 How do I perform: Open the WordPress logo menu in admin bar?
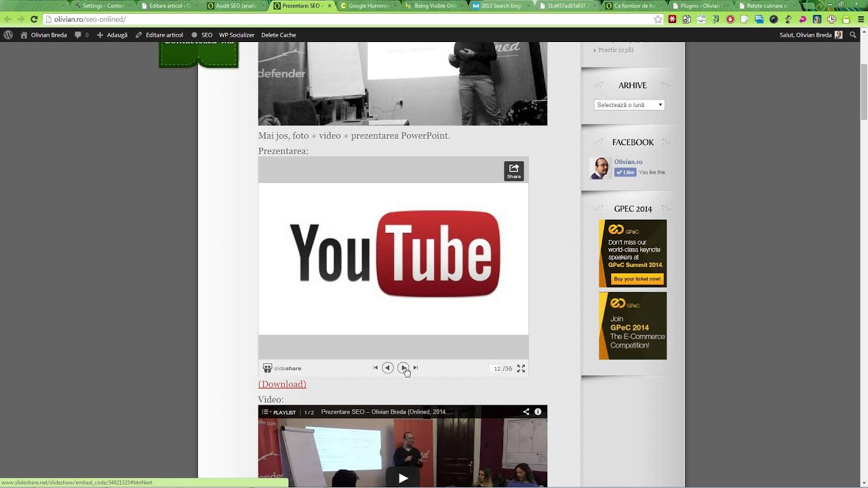(x=8, y=35)
